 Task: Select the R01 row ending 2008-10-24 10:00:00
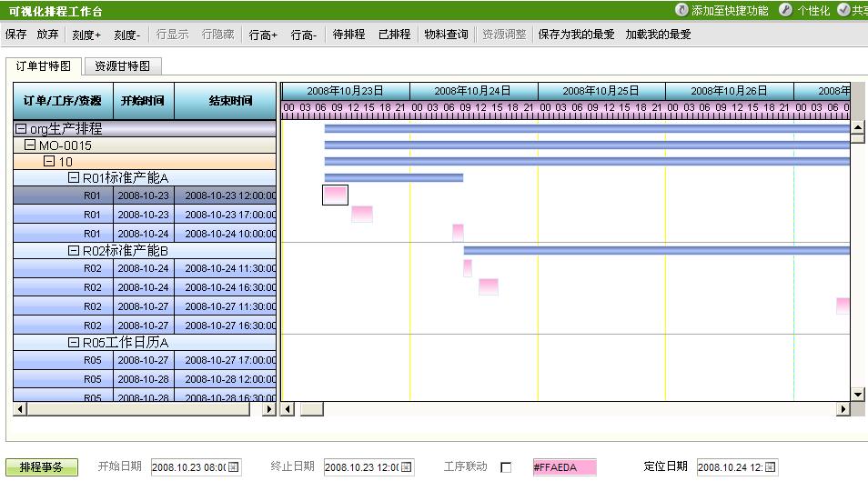[145, 233]
